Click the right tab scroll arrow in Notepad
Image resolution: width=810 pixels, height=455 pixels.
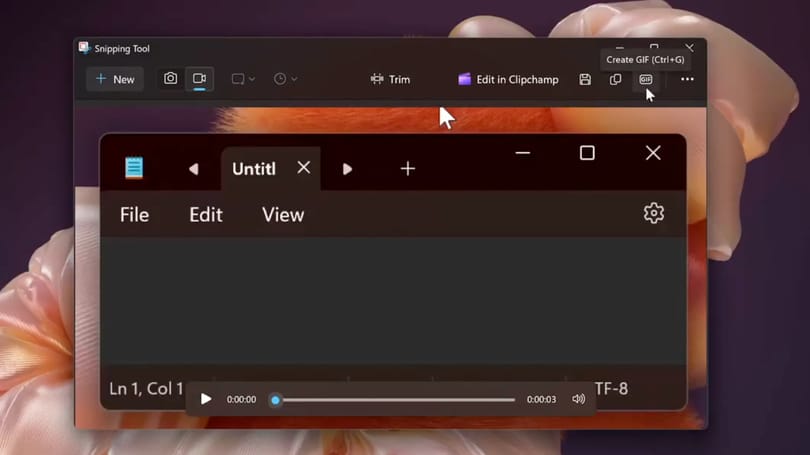click(x=347, y=169)
